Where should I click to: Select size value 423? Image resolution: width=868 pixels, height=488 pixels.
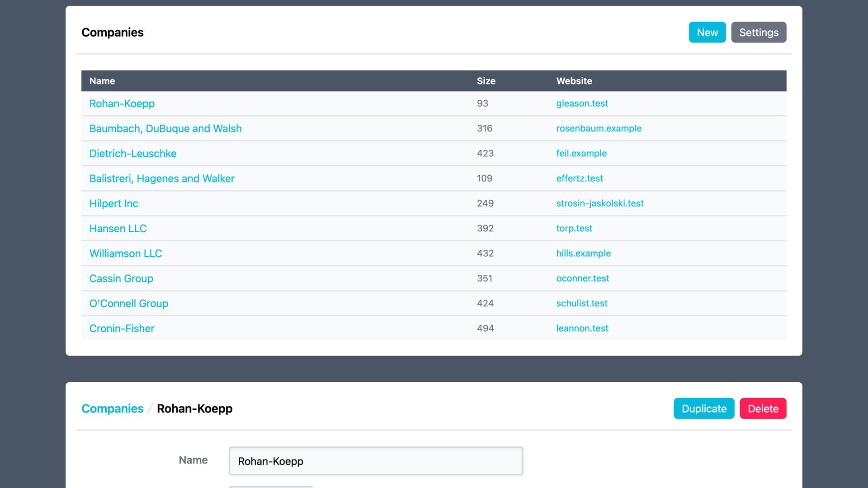(x=485, y=154)
